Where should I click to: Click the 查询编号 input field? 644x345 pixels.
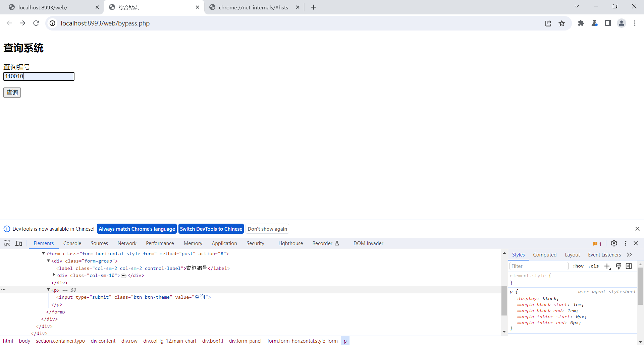pos(39,76)
